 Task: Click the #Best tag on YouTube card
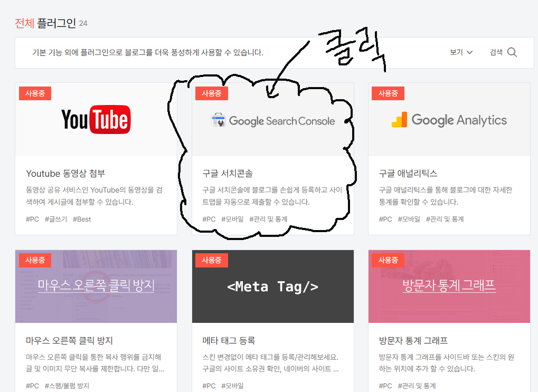pyautogui.click(x=82, y=219)
